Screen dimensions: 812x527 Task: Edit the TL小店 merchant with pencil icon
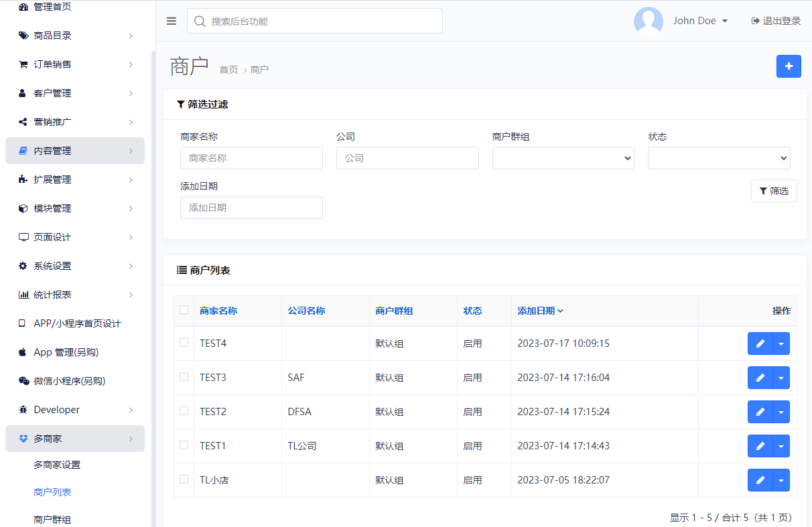(760, 480)
